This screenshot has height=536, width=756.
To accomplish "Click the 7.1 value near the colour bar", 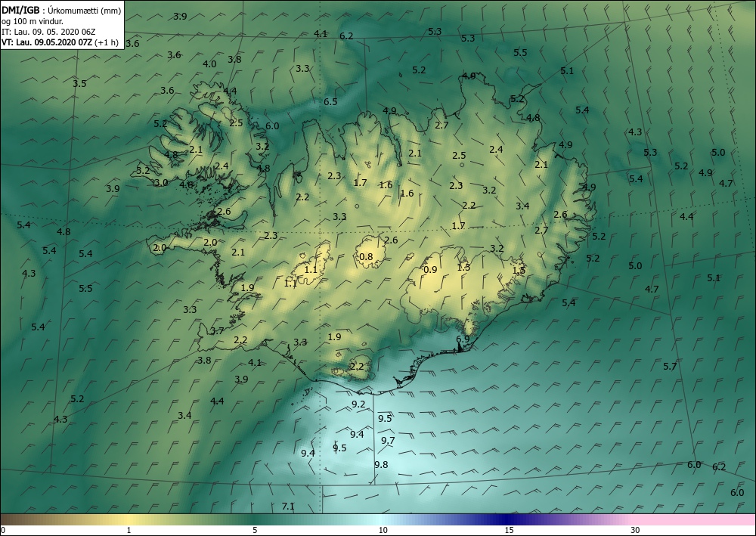I will coord(288,506).
